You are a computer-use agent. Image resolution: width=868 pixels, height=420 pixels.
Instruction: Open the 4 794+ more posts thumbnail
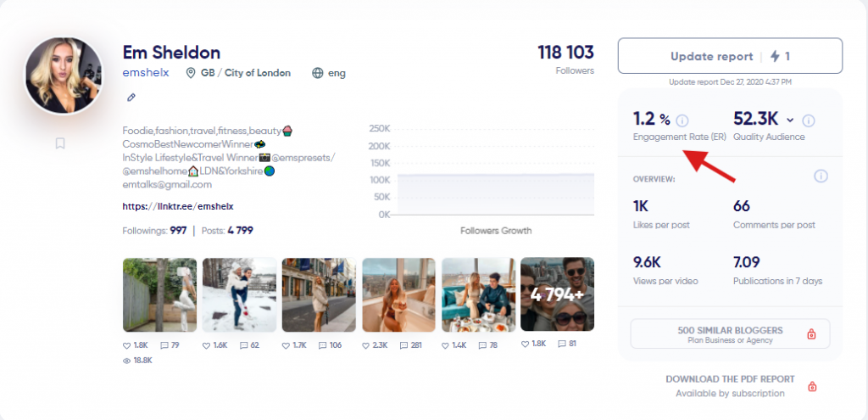[558, 294]
